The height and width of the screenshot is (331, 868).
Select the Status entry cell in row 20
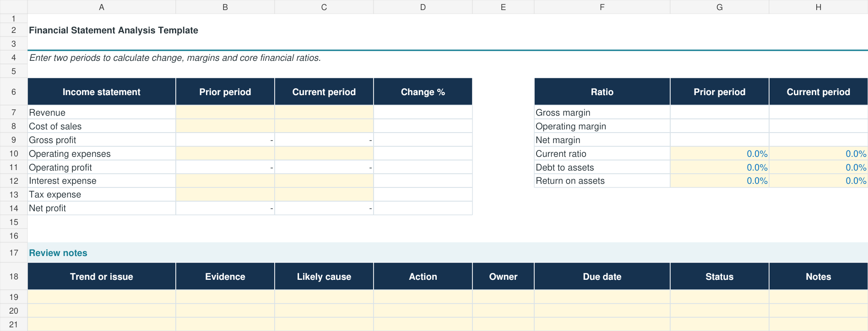point(720,311)
